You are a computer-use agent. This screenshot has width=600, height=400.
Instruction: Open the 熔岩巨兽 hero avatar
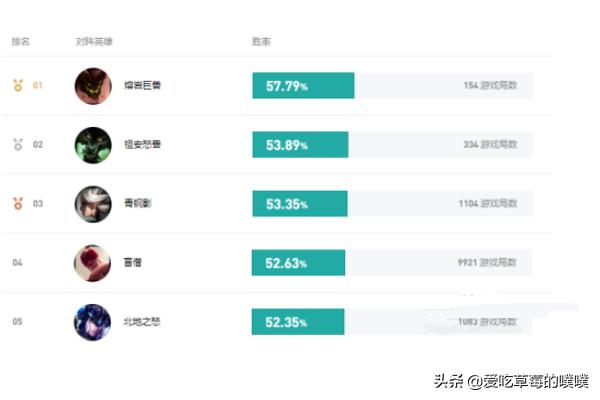pyautogui.click(x=93, y=86)
